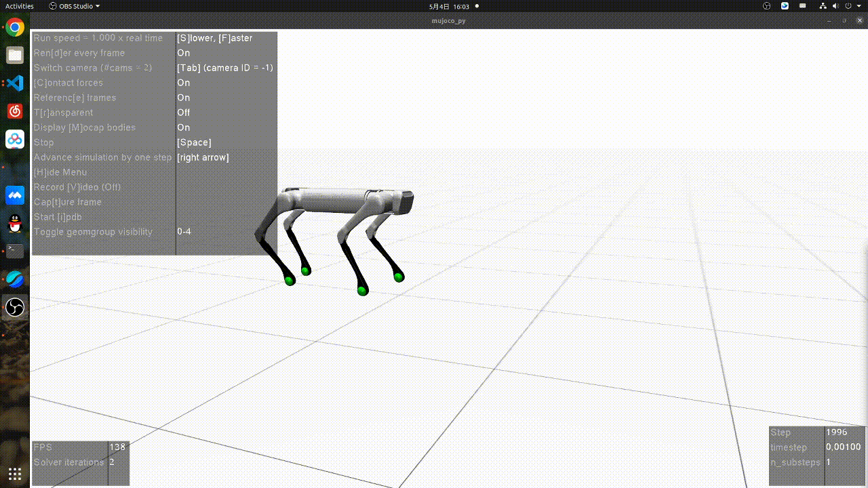Click '[Tab] (camera ID = -1)' value
The image size is (868, 488).
point(225,68)
